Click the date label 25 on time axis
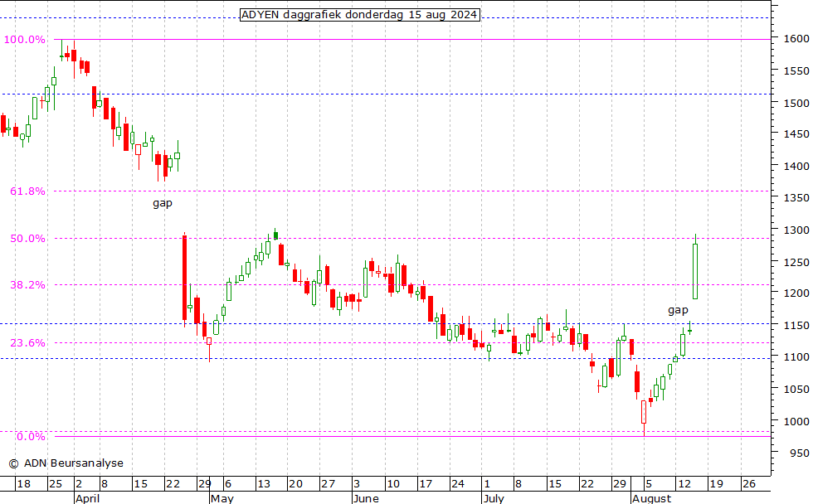 coord(56,484)
